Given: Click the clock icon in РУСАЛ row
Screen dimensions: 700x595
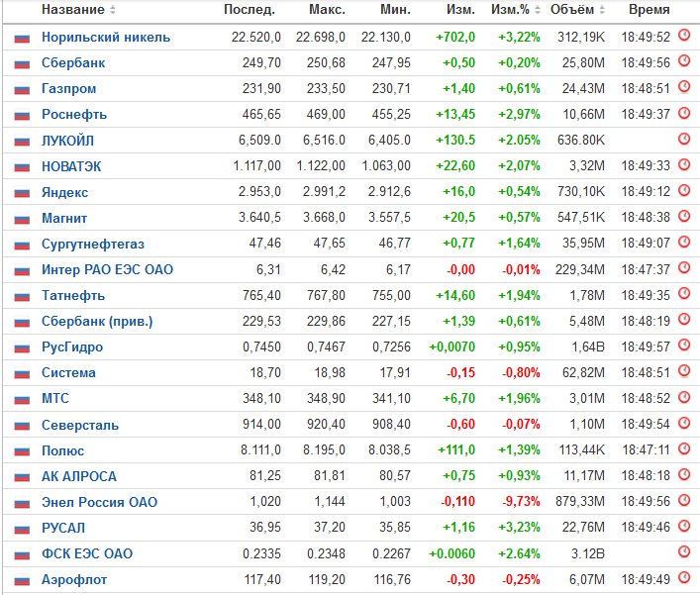Looking at the screenshot, I should click(x=684, y=526).
